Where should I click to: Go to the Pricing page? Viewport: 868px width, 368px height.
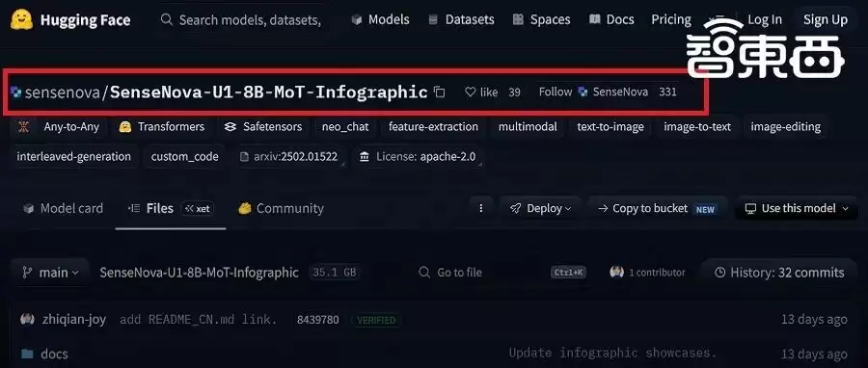click(671, 20)
